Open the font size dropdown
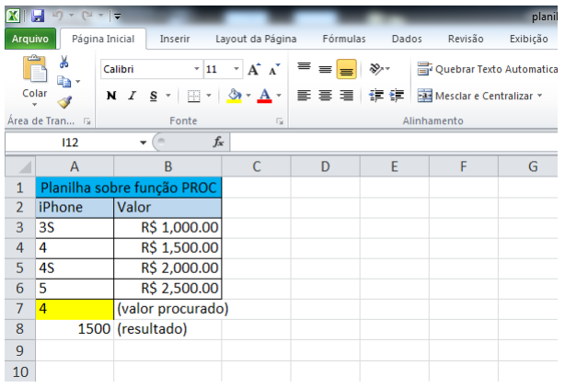 point(236,70)
